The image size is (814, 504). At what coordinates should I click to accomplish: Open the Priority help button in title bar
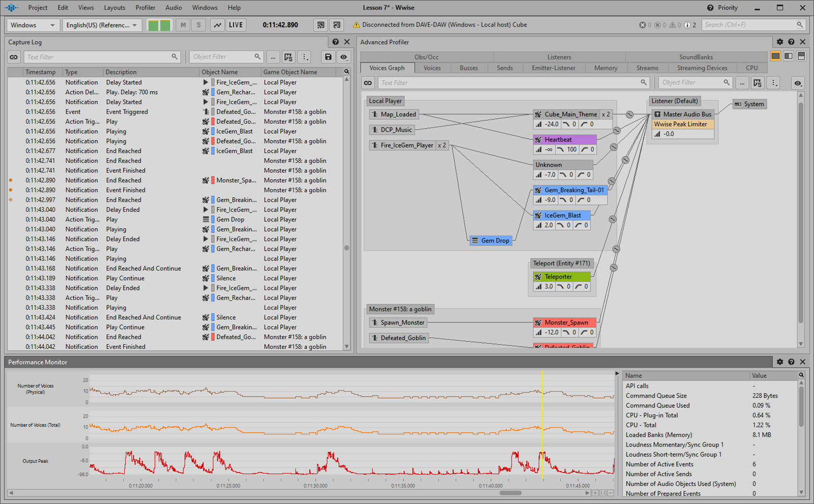[722, 8]
